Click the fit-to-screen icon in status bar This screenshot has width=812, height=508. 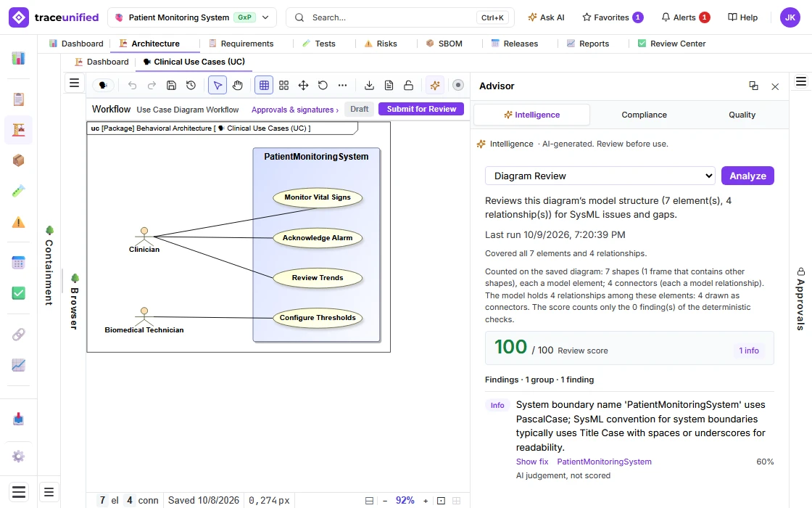point(442,501)
